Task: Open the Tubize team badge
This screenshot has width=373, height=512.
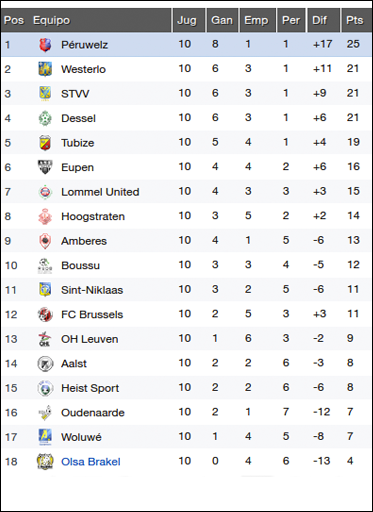Action: tap(45, 143)
